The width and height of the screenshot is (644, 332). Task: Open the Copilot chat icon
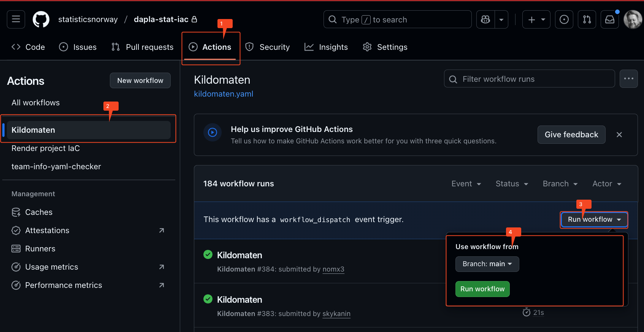click(x=485, y=19)
